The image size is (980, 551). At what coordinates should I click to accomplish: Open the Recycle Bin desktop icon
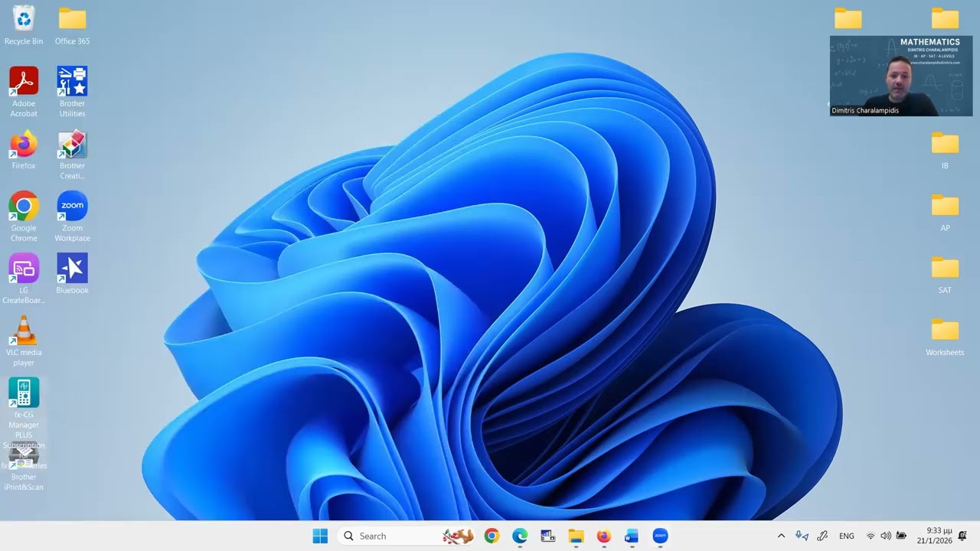point(24,24)
